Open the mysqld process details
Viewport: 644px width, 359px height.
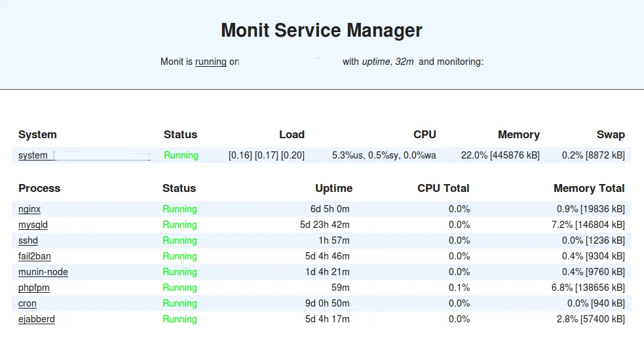[33, 225]
